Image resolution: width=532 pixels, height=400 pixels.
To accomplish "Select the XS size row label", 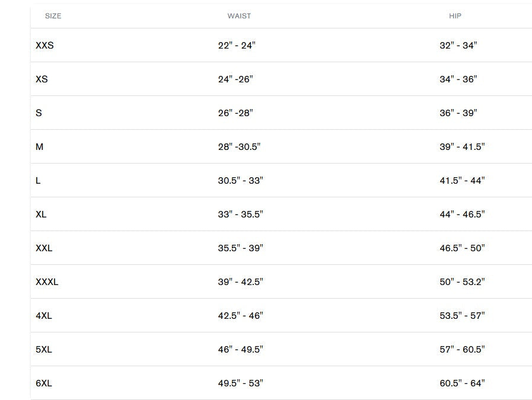I will 42,79.
